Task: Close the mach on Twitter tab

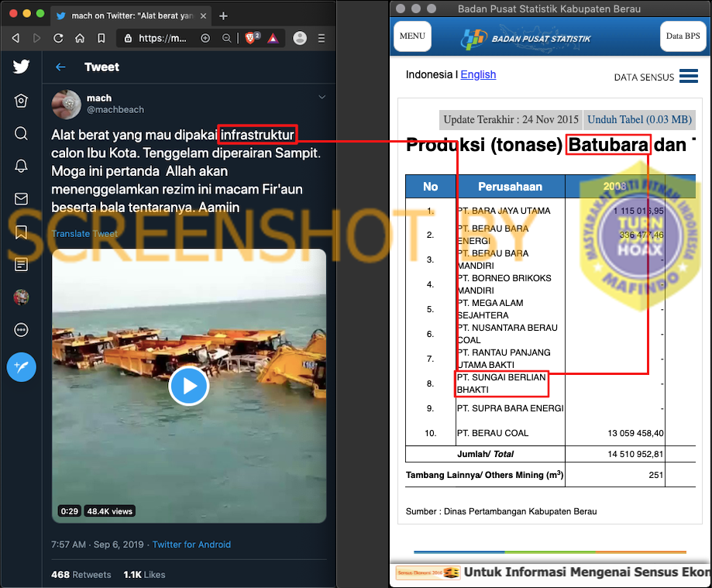Action: point(204,16)
